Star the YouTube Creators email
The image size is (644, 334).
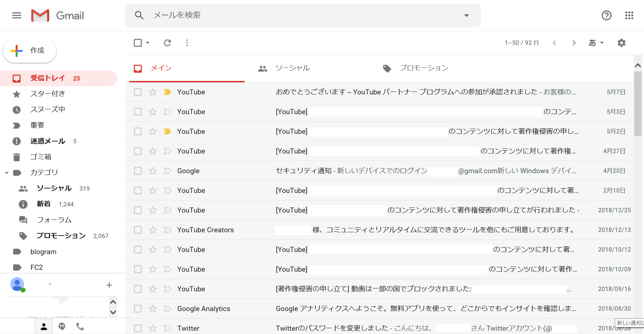click(x=153, y=230)
